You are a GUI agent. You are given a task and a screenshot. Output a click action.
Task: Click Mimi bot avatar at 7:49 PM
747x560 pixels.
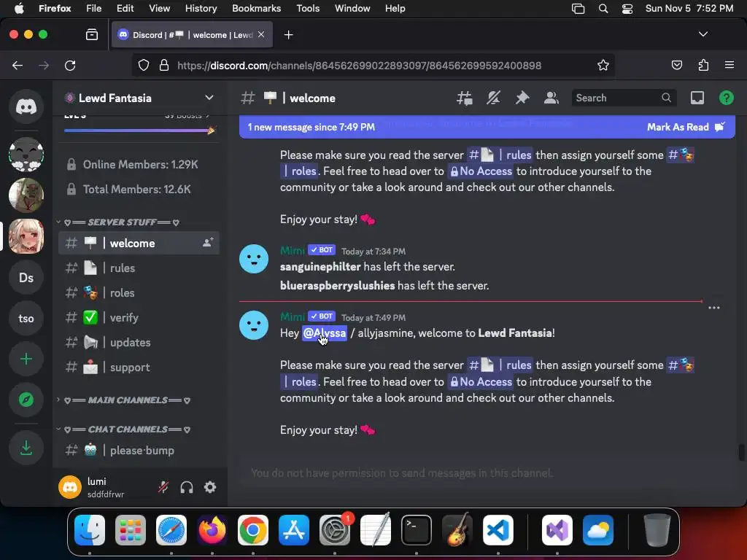[x=253, y=325]
